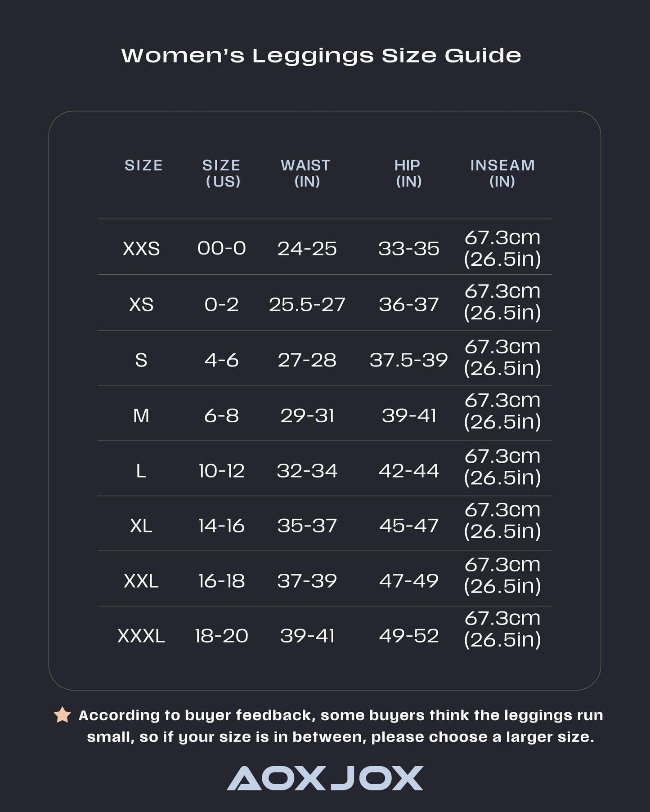
Task: Select the XXXL size row label
Action: pyautogui.click(x=141, y=636)
